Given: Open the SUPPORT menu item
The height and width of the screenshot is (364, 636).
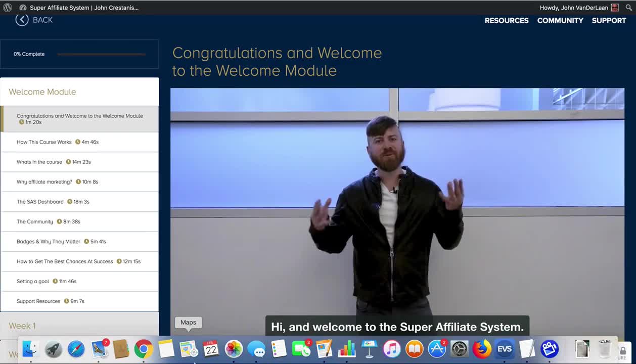Looking at the screenshot, I should pos(609,20).
